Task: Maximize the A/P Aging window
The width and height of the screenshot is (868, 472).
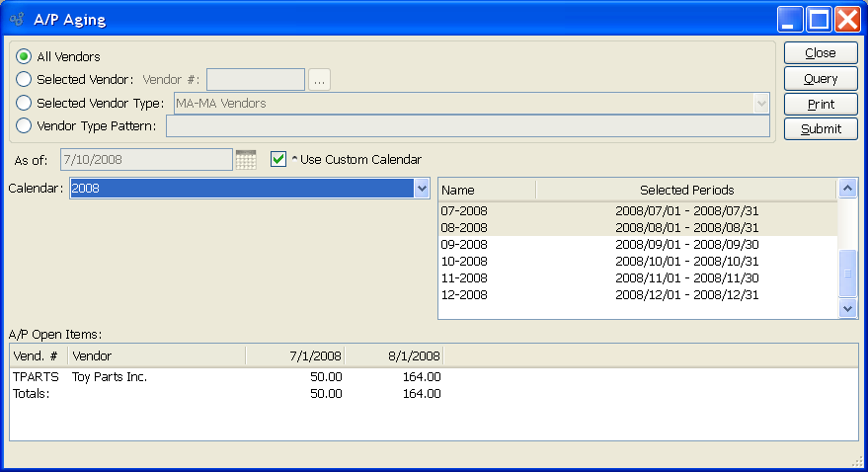Action: coord(819,19)
